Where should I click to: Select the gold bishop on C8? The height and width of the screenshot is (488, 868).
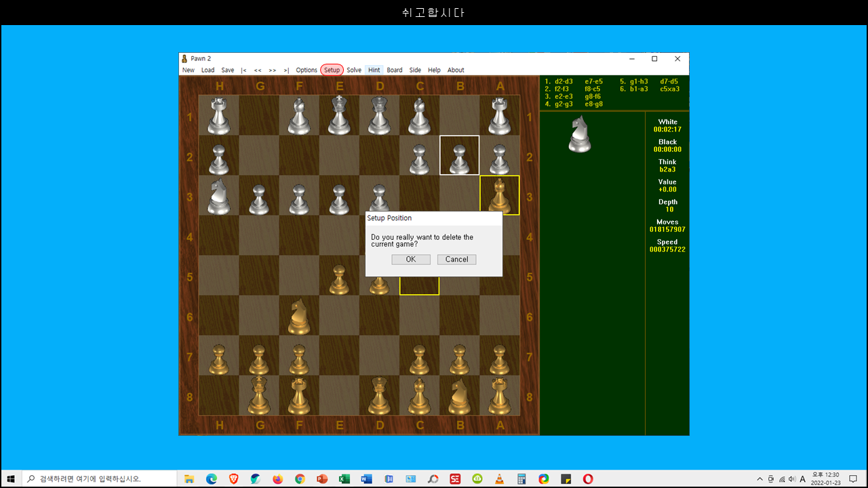tap(419, 396)
